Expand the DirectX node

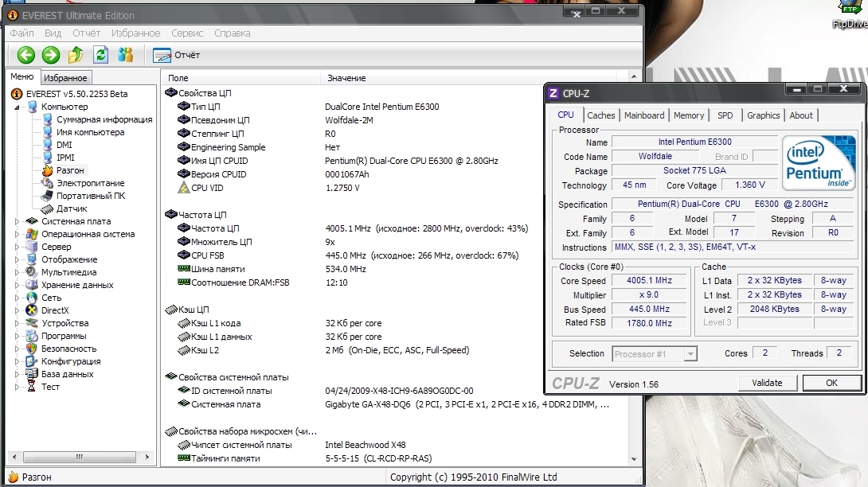point(17,310)
